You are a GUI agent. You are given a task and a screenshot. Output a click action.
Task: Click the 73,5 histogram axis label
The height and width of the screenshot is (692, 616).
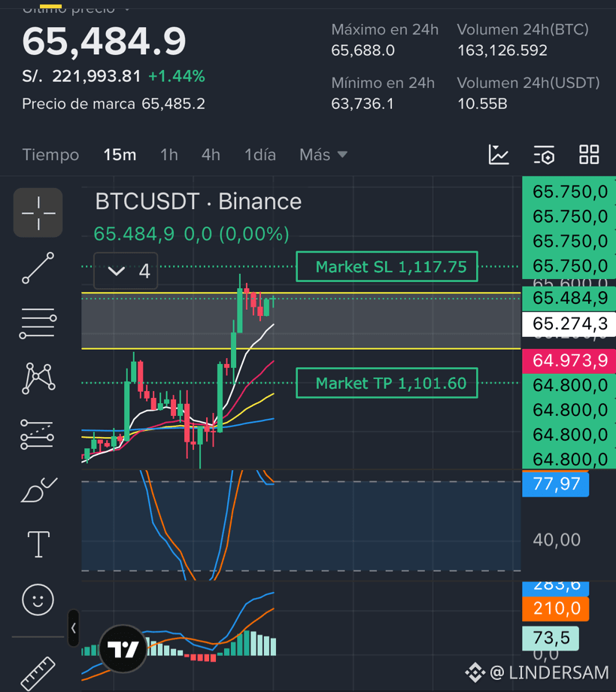click(551, 638)
